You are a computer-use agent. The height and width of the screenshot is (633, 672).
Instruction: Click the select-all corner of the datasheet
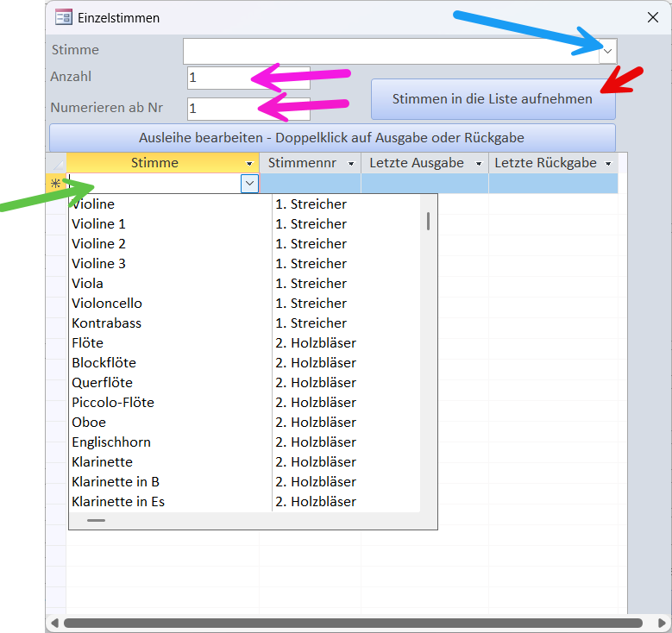(x=56, y=163)
